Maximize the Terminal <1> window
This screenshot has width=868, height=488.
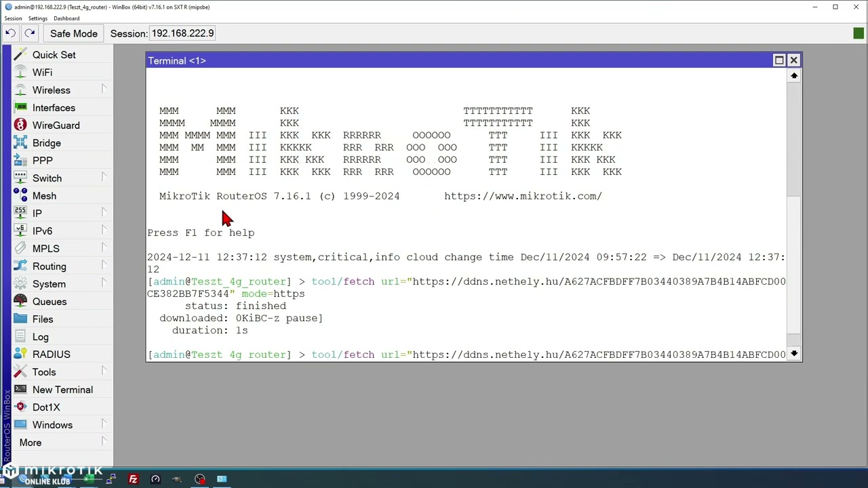(779, 60)
